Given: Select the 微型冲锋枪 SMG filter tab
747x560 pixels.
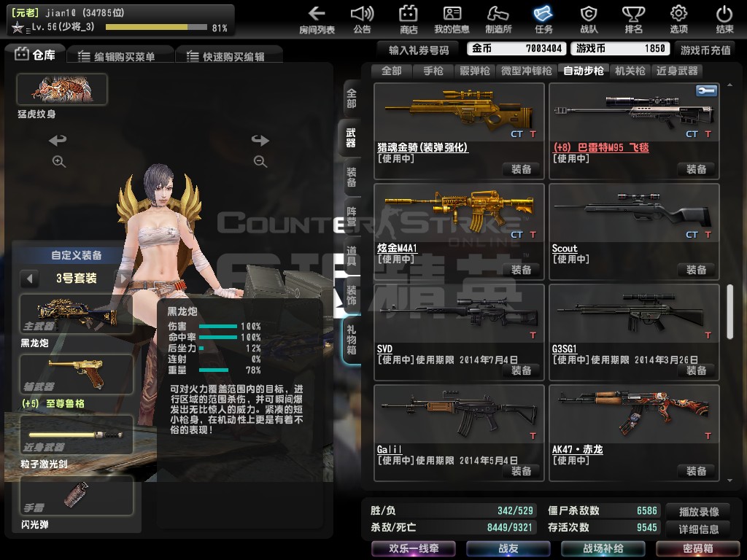Looking at the screenshot, I should [527, 71].
